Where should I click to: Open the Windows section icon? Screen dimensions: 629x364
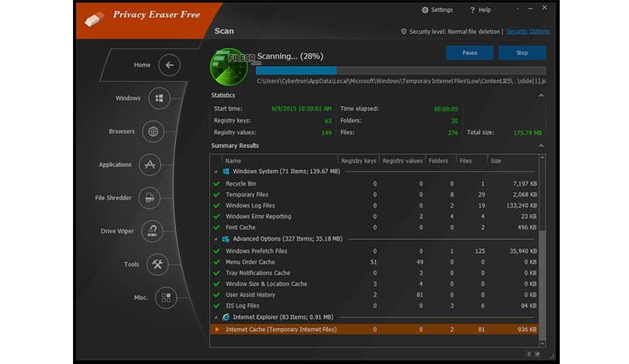[x=160, y=99]
